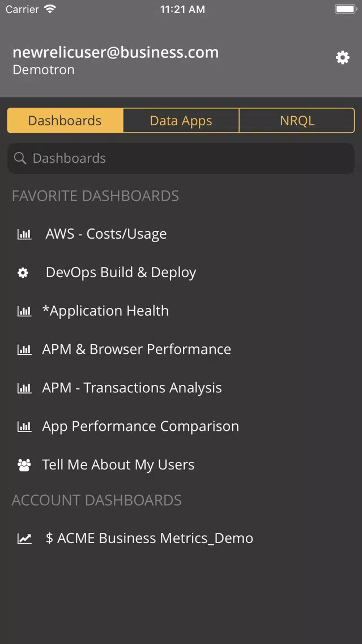This screenshot has height=644, width=362.
Task: Tap the battery status icon
Action: (345, 9)
